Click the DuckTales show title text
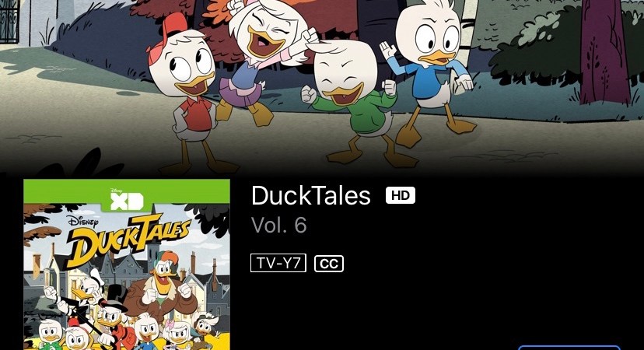Screen dimensions: 644x350 tap(311, 195)
